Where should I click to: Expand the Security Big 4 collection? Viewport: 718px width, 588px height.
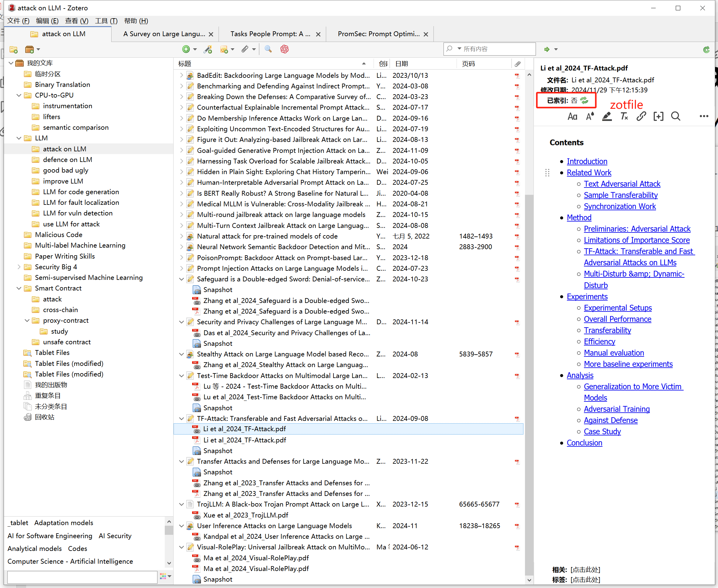click(19, 267)
